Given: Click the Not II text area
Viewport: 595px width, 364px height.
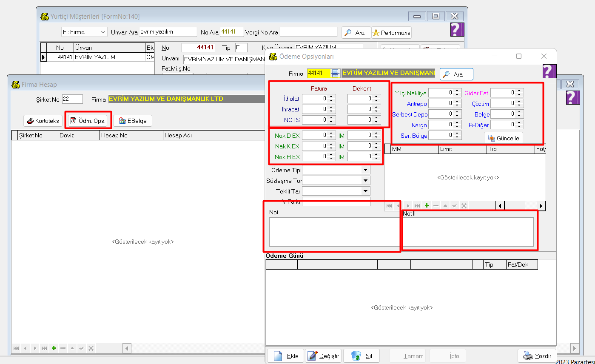Looking at the screenshot, I should (x=468, y=232).
